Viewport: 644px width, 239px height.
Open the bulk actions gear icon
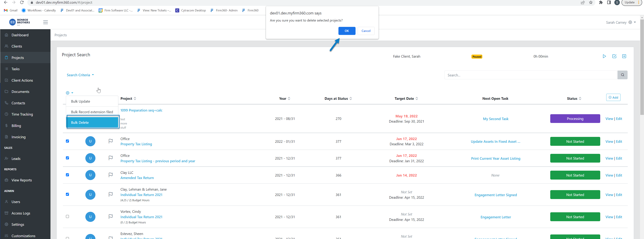pos(67,93)
